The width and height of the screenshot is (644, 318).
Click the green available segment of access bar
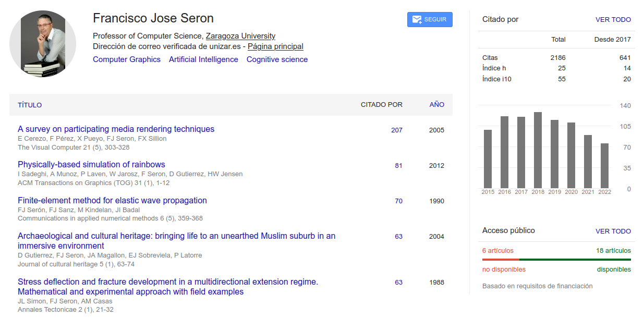pos(575,259)
